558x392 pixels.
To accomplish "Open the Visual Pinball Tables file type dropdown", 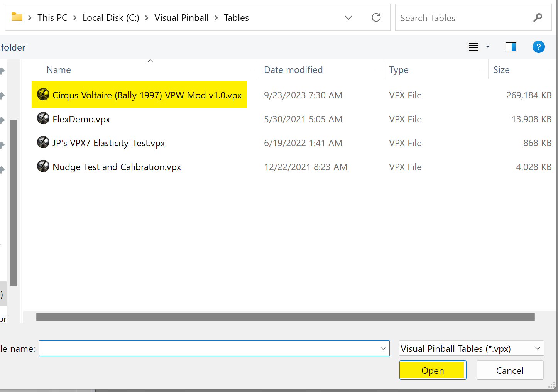I will [471, 348].
